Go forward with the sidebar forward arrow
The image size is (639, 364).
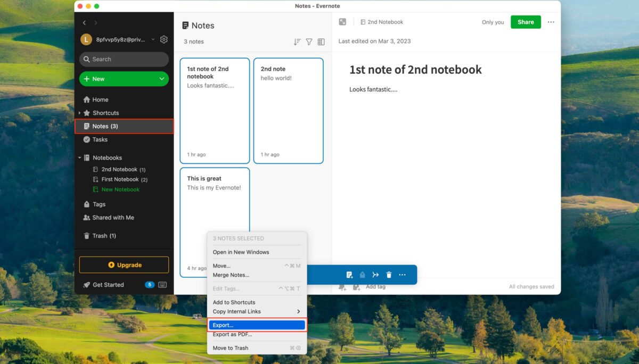tap(96, 23)
